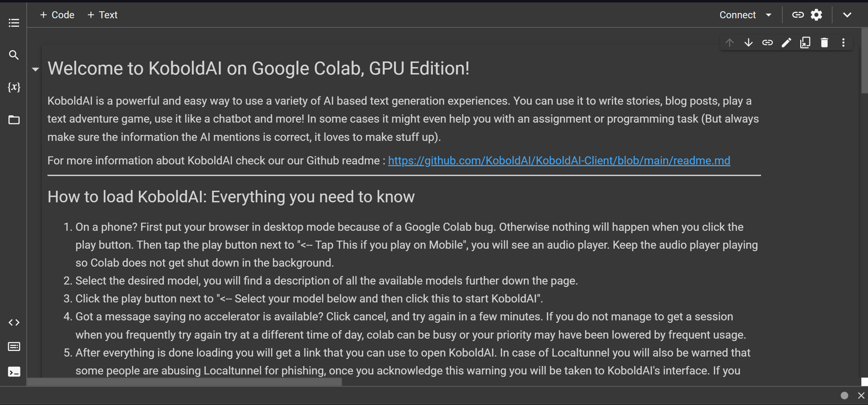
Task: Add a new Text cell
Action: [102, 15]
